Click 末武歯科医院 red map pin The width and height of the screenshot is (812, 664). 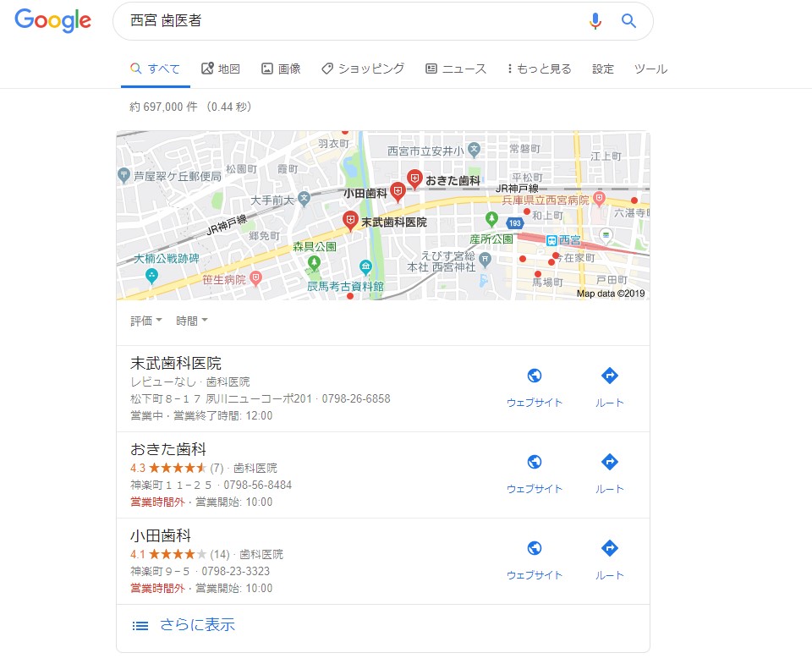pyautogui.click(x=350, y=221)
